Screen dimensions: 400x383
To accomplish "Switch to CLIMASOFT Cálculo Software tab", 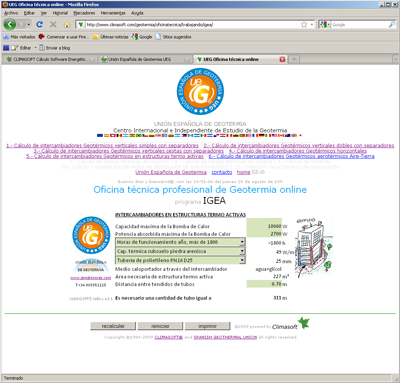I will (x=50, y=59).
